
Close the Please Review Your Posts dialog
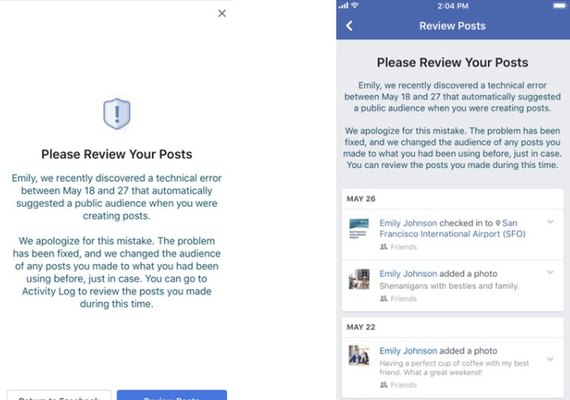pos(222,13)
